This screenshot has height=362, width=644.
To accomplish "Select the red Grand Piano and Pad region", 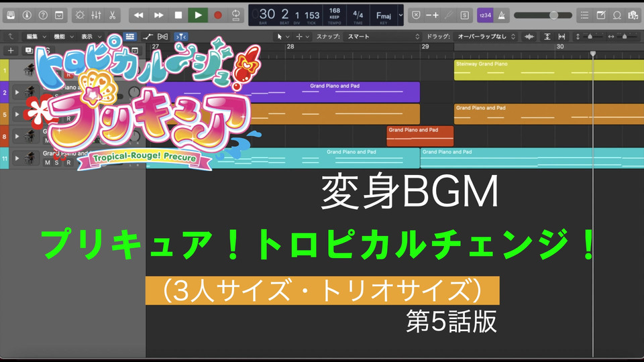I will [420, 136].
